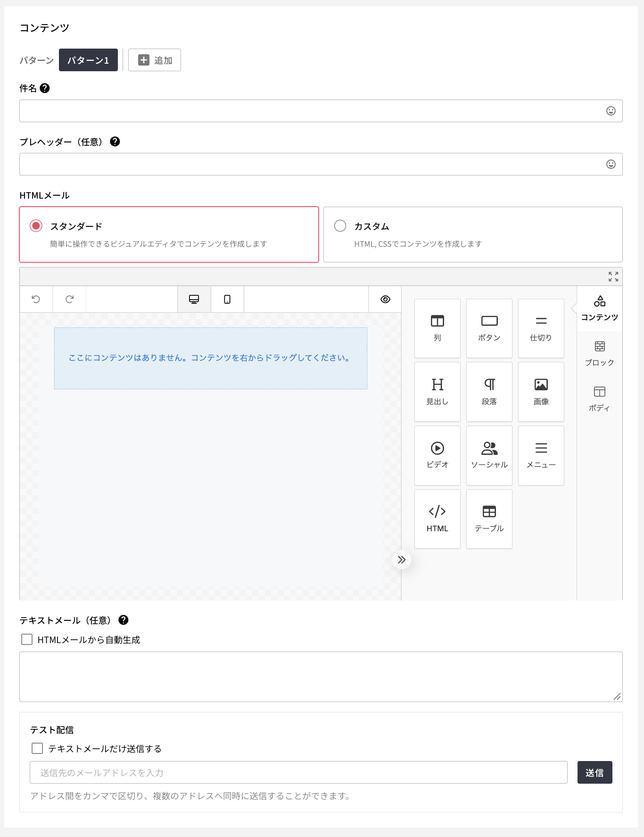Image resolution: width=644 pixels, height=837 pixels.
Task: Focus the 件名 subject input
Action: click(x=321, y=111)
